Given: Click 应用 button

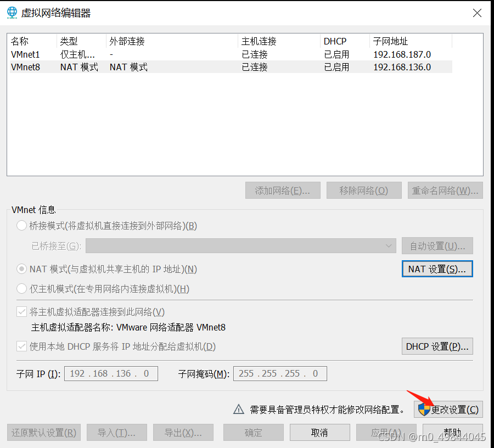Looking at the screenshot, I should click(386, 433).
